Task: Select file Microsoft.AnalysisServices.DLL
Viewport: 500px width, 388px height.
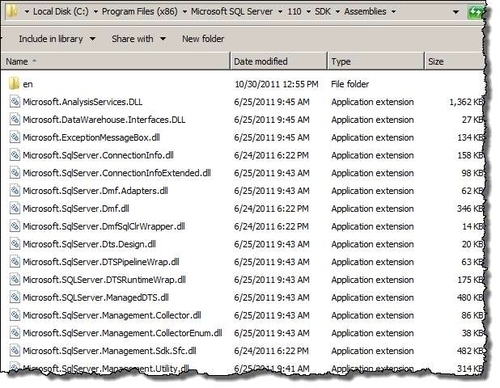Action: coord(82,102)
